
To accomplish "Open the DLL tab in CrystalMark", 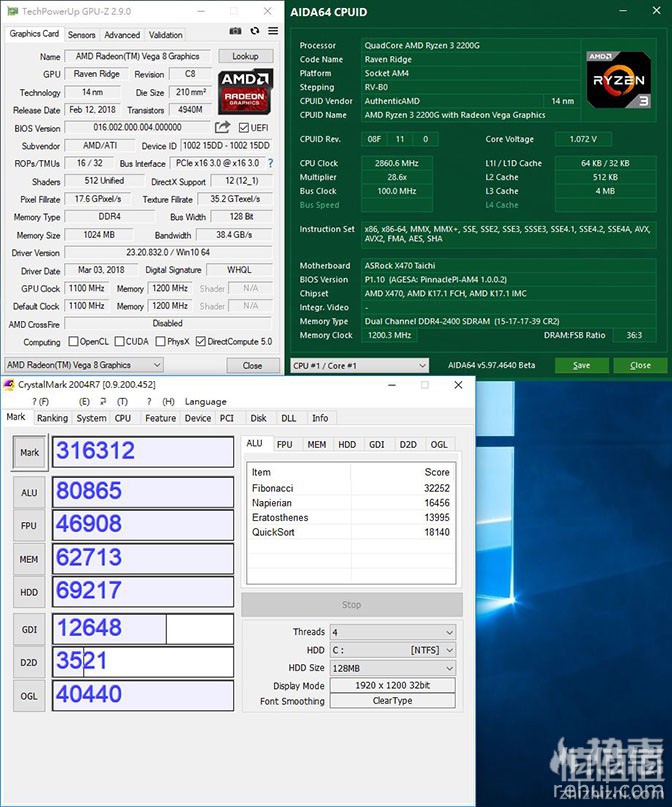I will (289, 418).
